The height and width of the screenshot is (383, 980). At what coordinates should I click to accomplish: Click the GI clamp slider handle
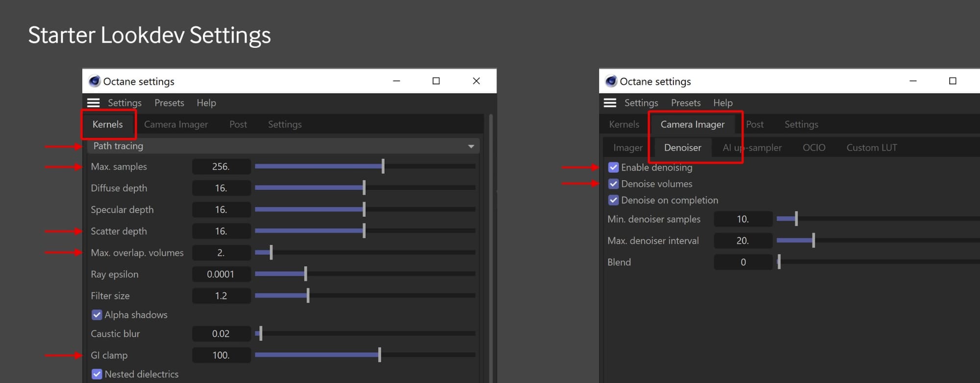(x=379, y=355)
